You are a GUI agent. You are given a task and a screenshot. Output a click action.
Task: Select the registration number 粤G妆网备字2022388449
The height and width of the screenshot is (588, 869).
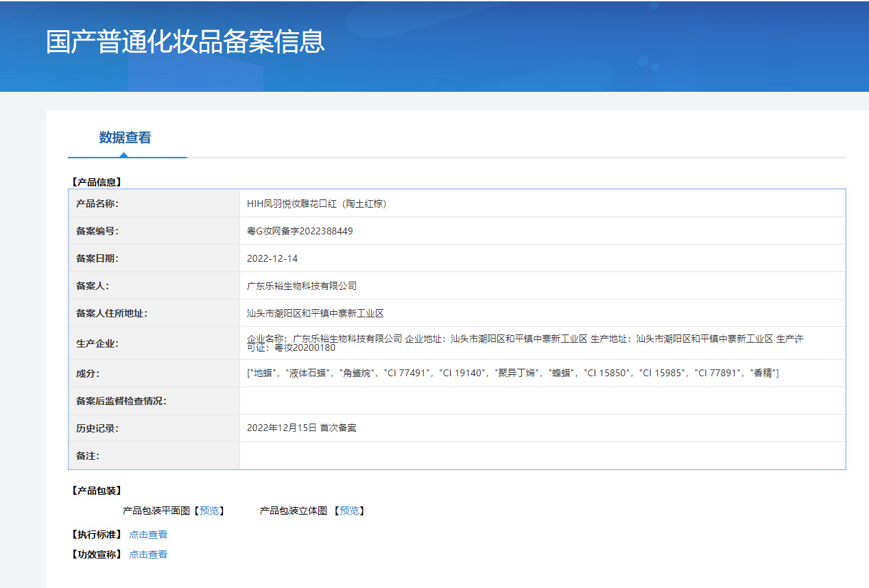tap(300, 231)
